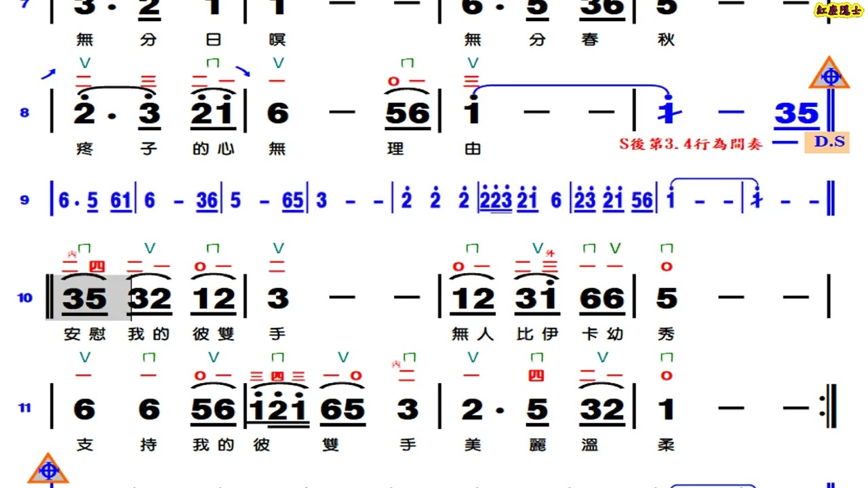
Task: Click the lyric character 麗
Action: tap(537, 445)
